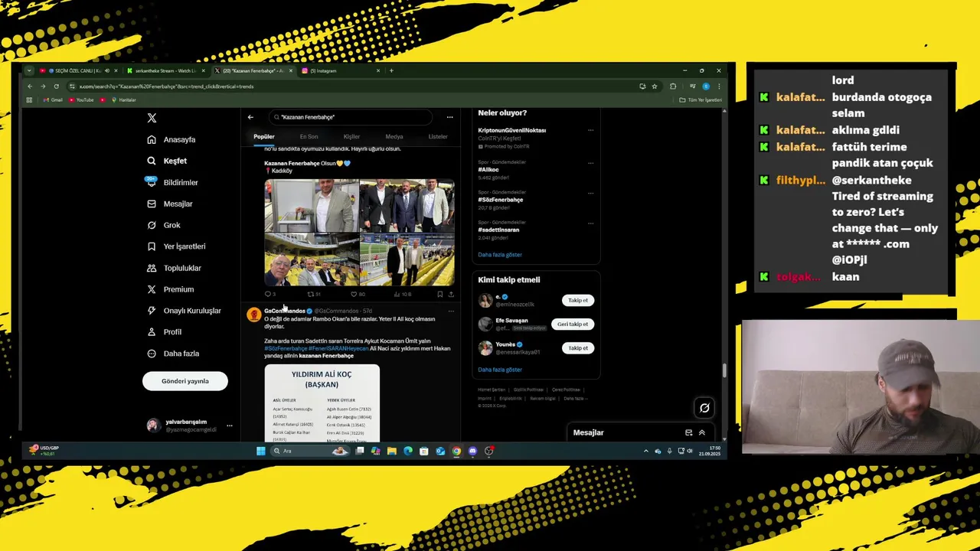Open options for the #AliKoc trend
The height and width of the screenshot is (551, 980).
click(x=590, y=162)
